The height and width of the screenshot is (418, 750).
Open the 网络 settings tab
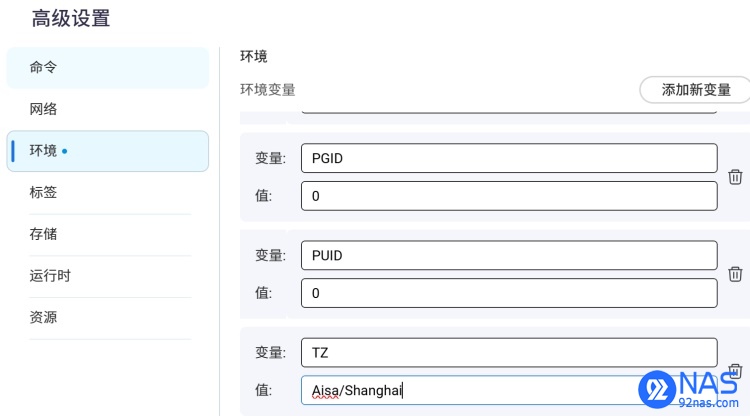pyautogui.click(x=108, y=109)
